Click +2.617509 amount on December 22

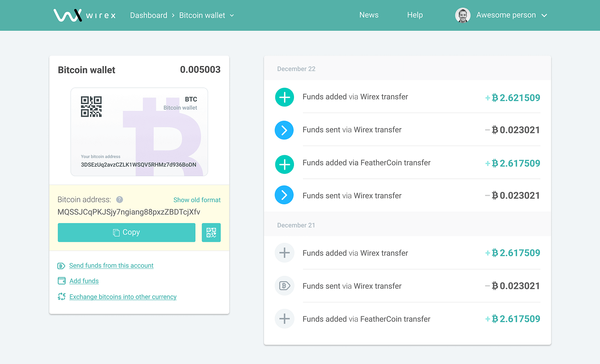pyautogui.click(x=513, y=163)
